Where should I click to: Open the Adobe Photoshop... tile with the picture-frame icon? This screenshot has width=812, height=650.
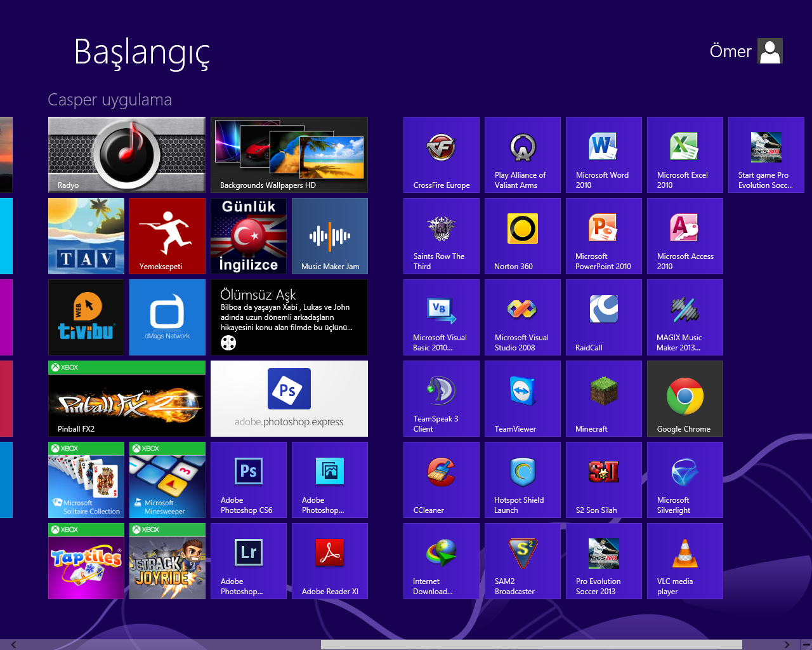330,480
